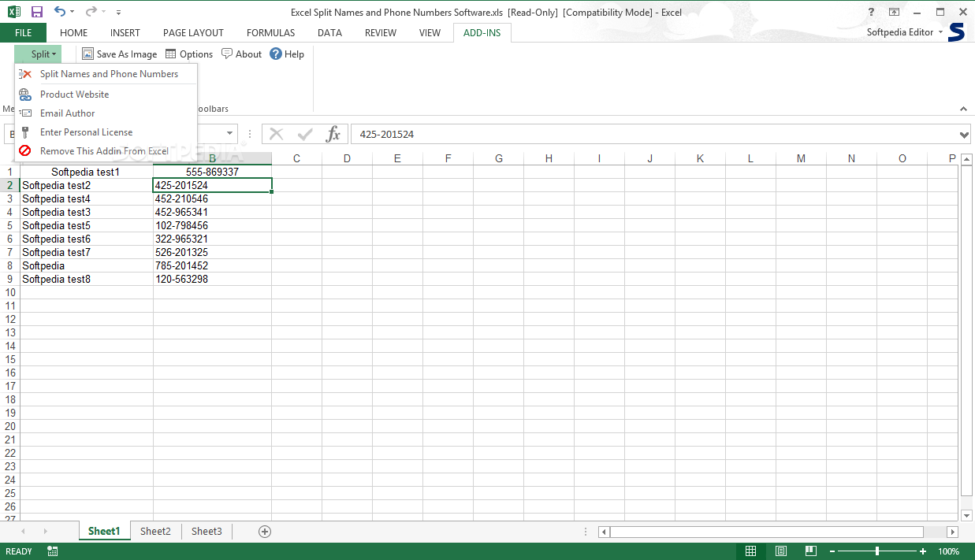Click the Undo arrow icon
Image resolution: width=975 pixels, height=560 pixels.
[x=60, y=12]
